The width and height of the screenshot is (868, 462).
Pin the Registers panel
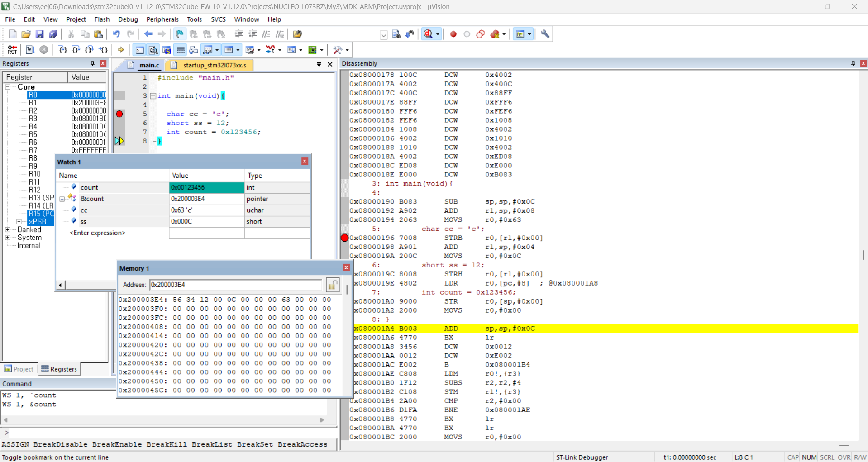tap(92, 63)
